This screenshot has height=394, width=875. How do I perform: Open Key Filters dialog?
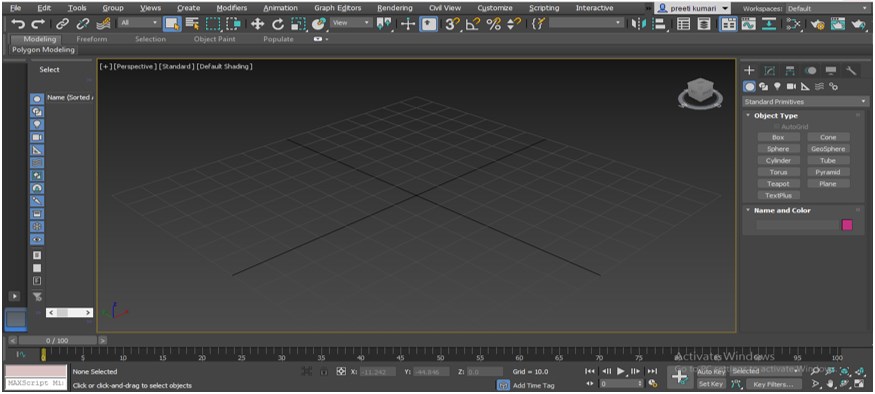point(773,384)
